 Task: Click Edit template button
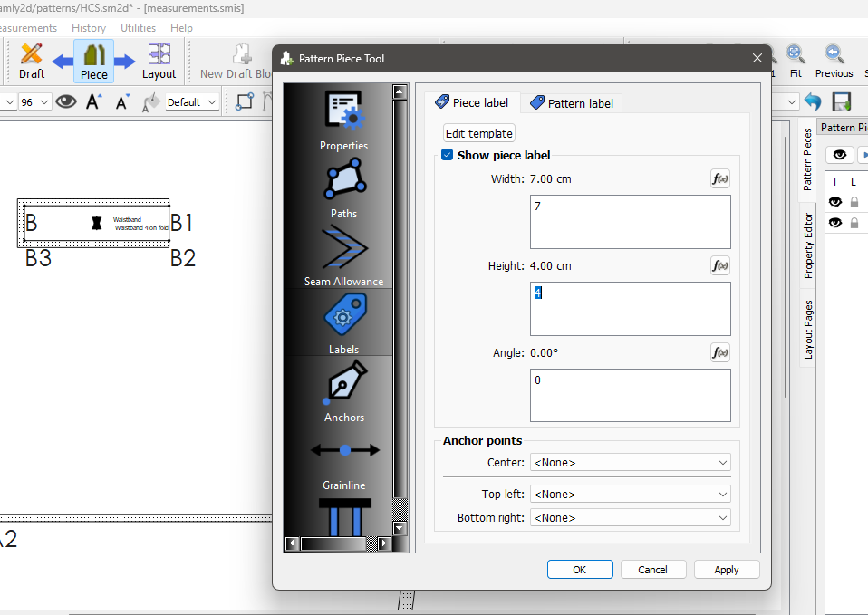pos(478,133)
